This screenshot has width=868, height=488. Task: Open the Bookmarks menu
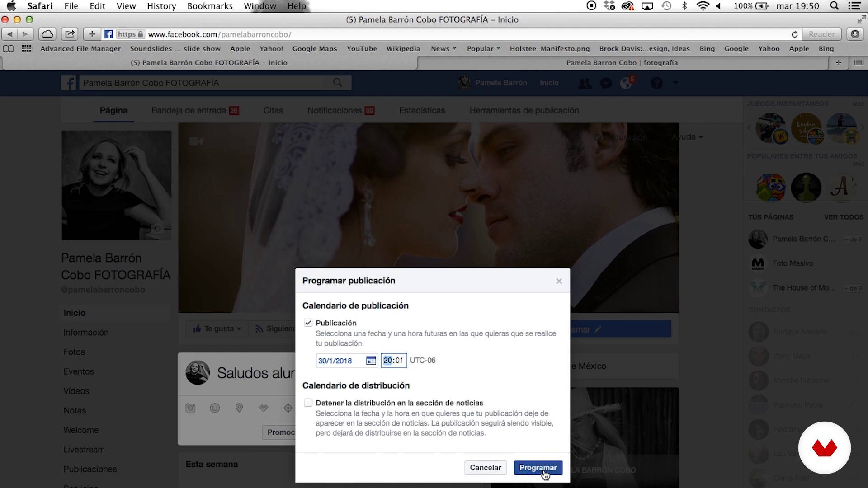[x=210, y=6]
